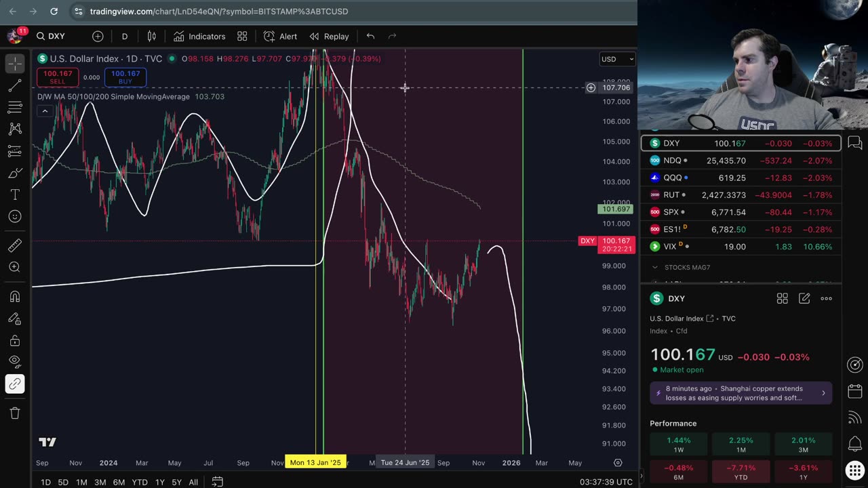
Task: Open the DXY details grid view icon
Action: (782, 298)
